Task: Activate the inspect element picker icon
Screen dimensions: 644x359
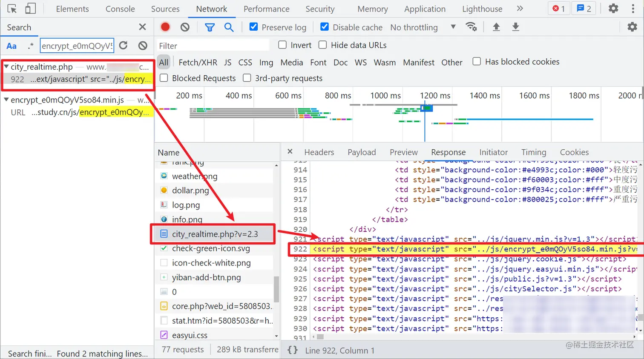Action: (x=12, y=9)
